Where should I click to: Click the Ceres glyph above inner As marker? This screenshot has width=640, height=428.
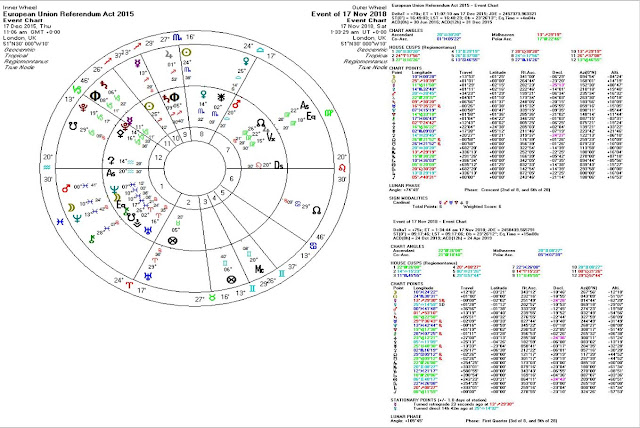(x=111, y=160)
